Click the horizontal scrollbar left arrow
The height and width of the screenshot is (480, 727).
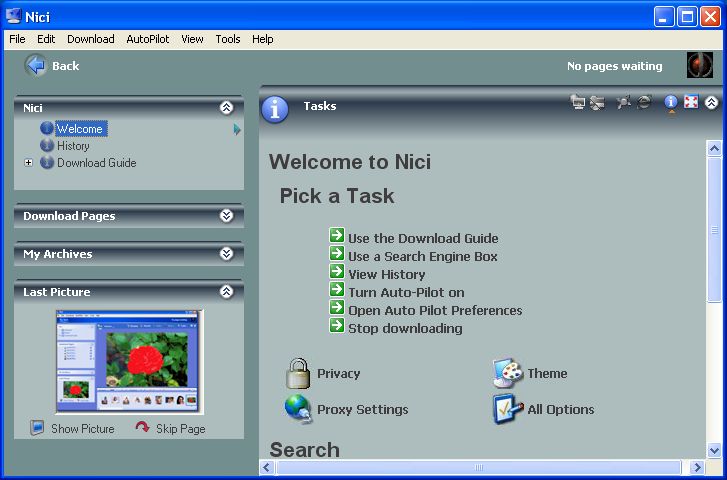[267, 467]
